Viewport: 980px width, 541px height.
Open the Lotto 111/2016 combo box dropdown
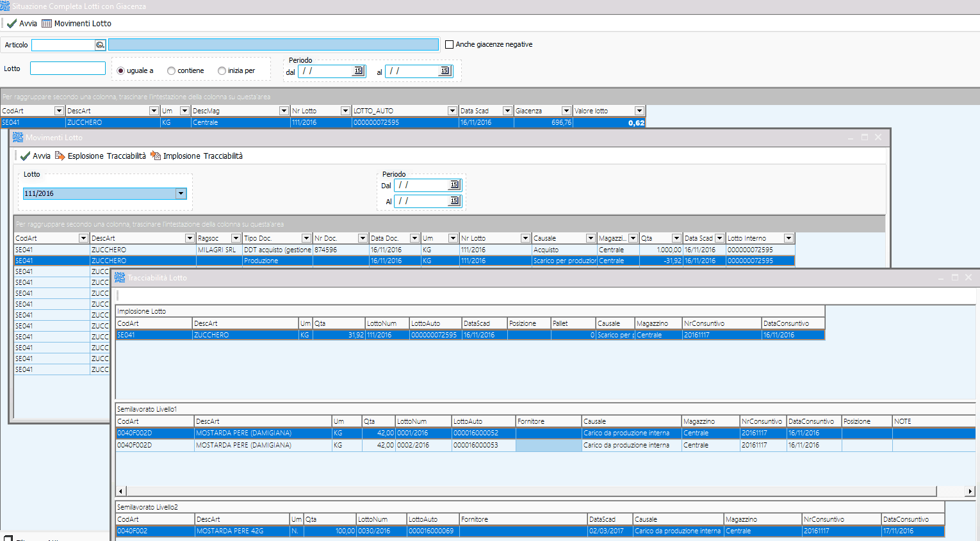click(181, 193)
